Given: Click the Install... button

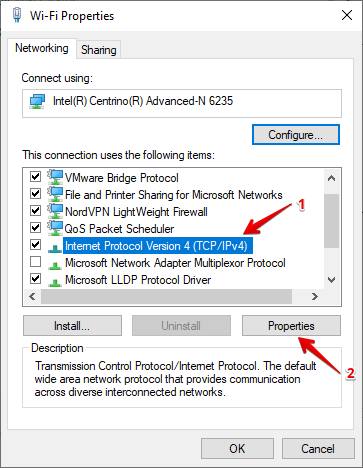Looking at the screenshot, I should coord(72,326).
